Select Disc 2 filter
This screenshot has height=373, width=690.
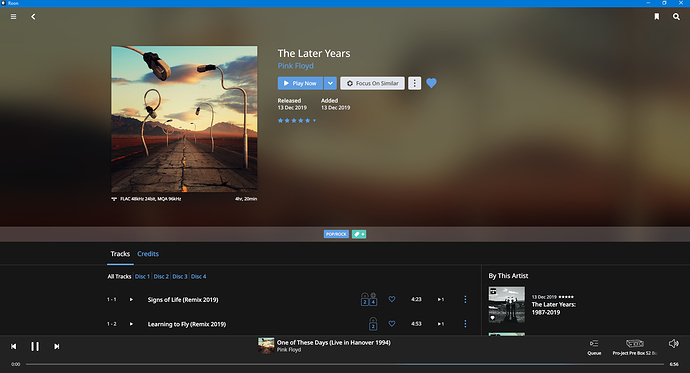point(161,277)
